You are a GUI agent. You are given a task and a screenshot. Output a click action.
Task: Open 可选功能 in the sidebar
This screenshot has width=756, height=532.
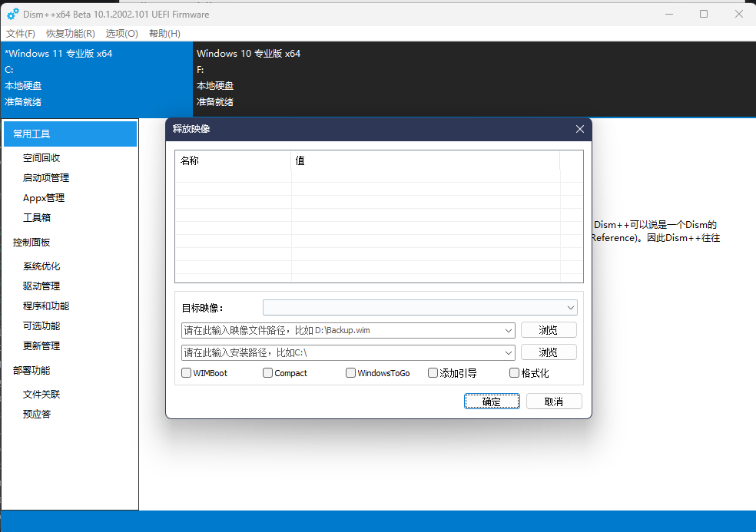(x=41, y=326)
